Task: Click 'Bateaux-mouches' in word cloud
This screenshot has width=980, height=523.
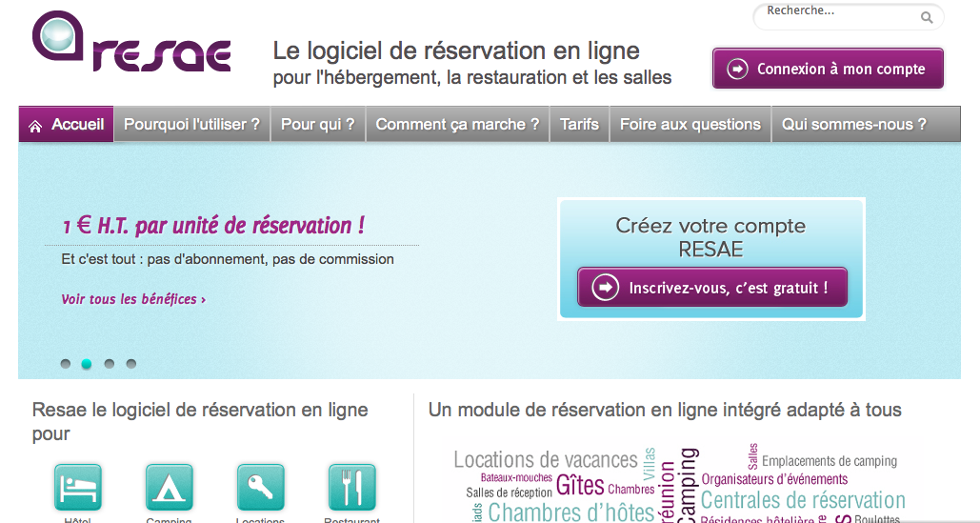Action: coord(516,477)
